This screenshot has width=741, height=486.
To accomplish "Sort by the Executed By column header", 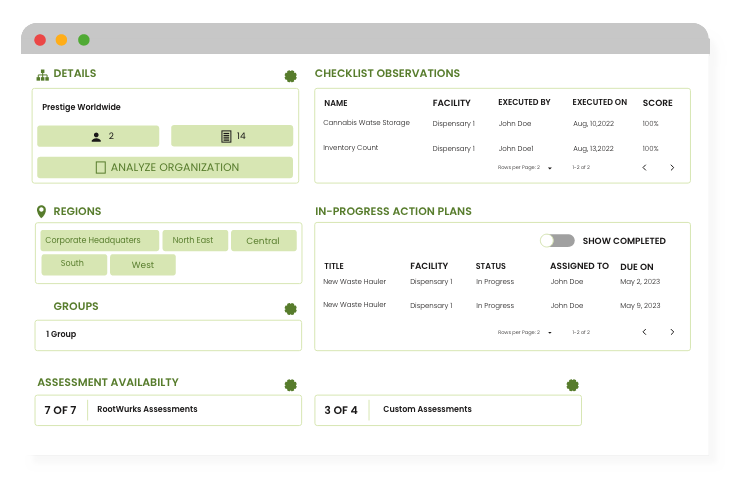I will pyautogui.click(x=524, y=102).
